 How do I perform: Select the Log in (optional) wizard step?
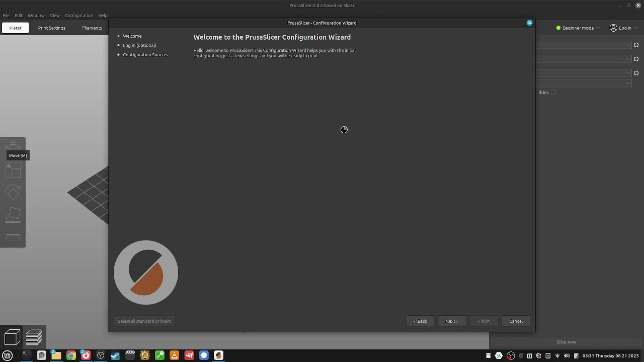pyautogui.click(x=139, y=45)
